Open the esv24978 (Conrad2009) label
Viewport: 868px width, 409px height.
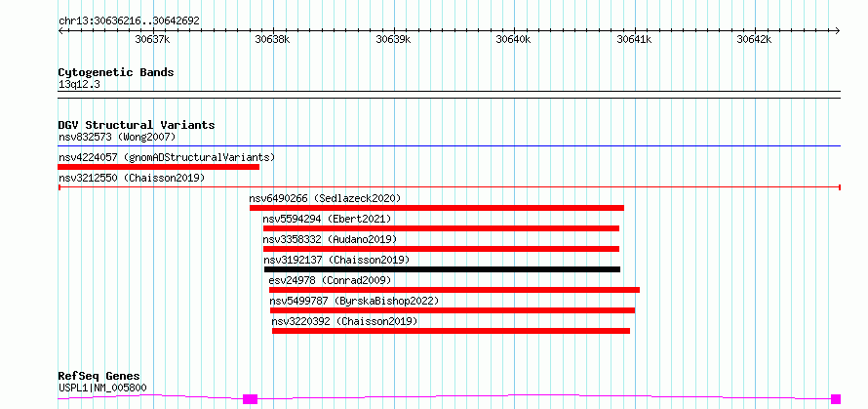tap(330, 280)
